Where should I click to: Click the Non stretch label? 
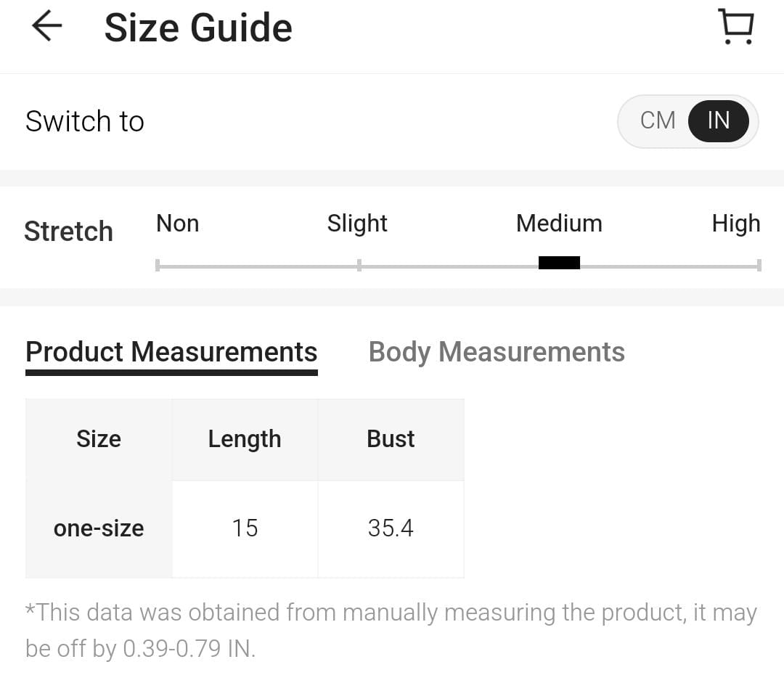(177, 224)
